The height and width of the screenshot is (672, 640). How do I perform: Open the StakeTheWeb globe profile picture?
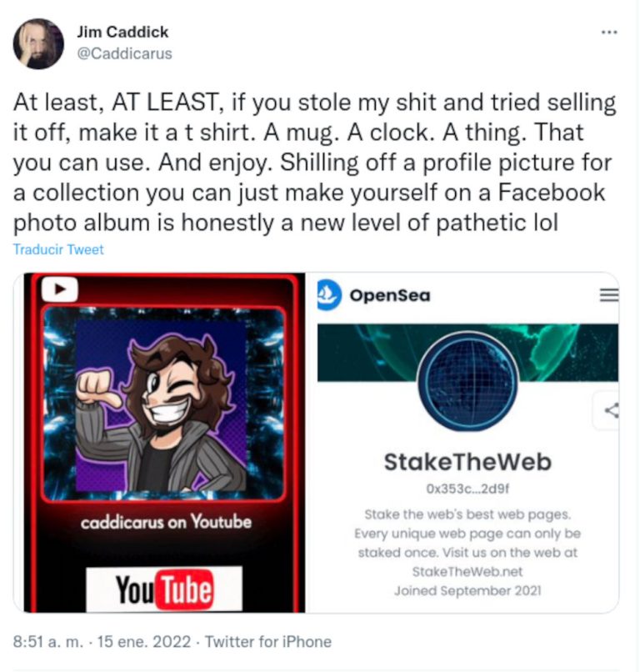[467, 382]
